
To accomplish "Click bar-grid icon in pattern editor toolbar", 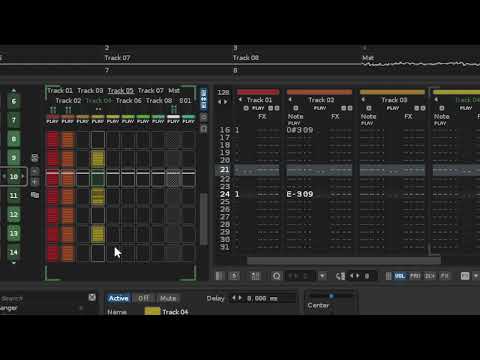I will coord(255,276).
